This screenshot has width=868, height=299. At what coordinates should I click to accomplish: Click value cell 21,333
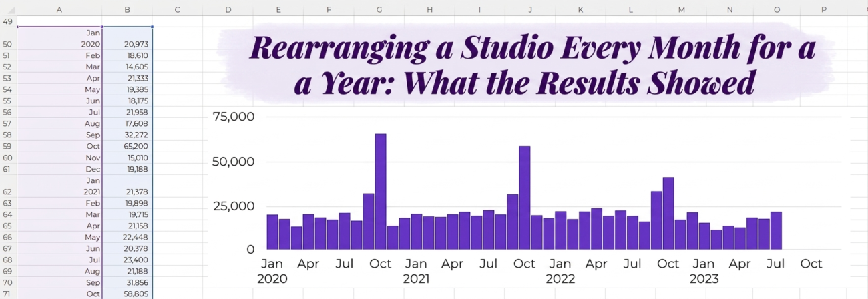[x=127, y=78]
